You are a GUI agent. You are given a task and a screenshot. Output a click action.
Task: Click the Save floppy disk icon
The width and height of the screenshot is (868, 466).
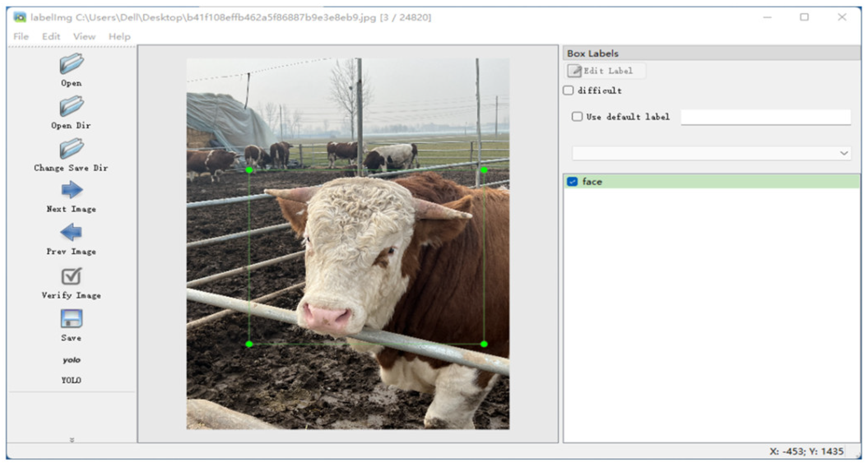coord(71,319)
